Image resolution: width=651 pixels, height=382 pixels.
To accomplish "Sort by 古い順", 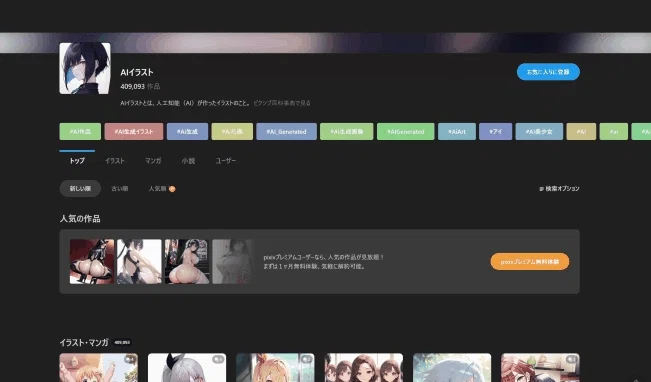I will [x=120, y=189].
